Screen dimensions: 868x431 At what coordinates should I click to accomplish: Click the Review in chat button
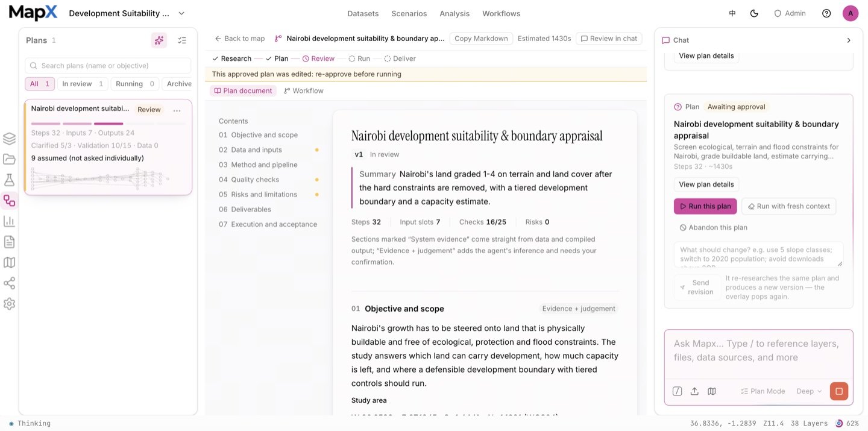609,39
